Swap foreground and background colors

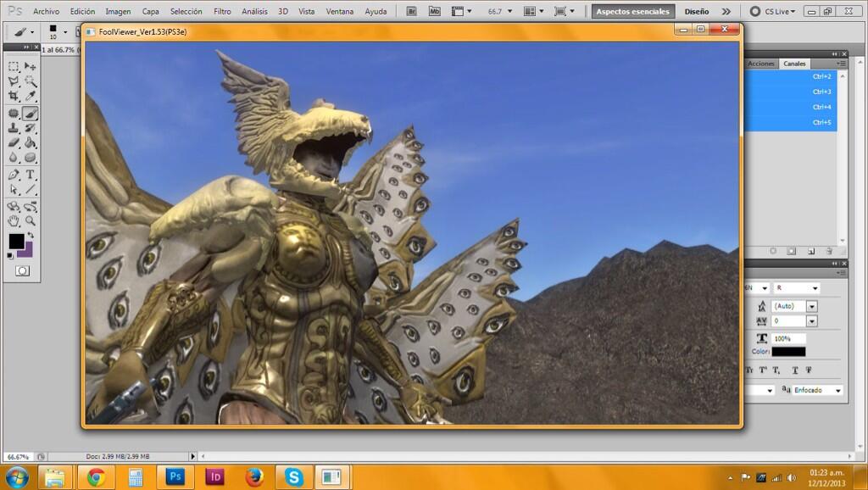pos(31,236)
